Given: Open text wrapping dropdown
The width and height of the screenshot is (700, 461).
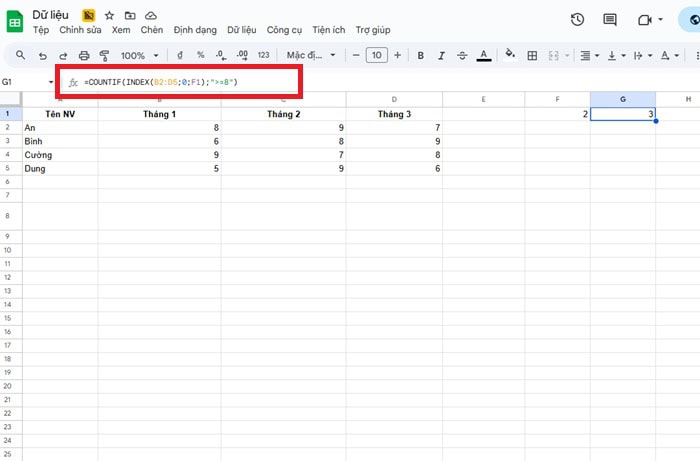Looking at the screenshot, I should (643, 55).
